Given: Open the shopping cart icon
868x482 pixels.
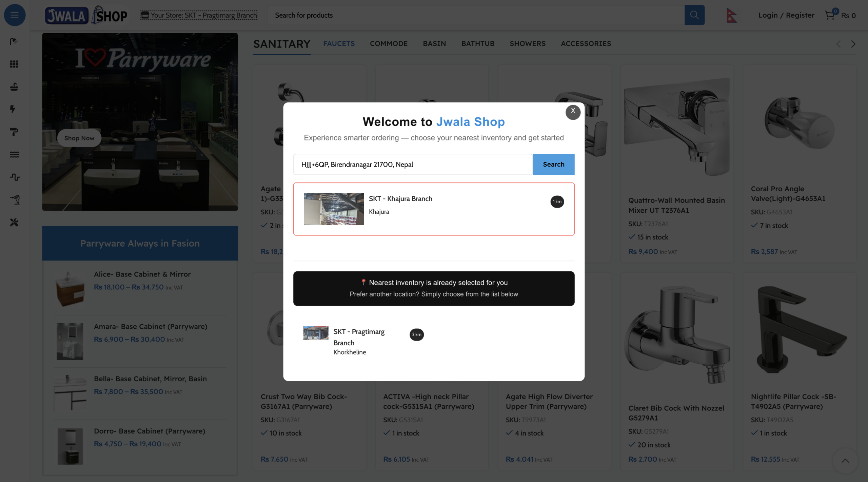Looking at the screenshot, I should (x=830, y=15).
